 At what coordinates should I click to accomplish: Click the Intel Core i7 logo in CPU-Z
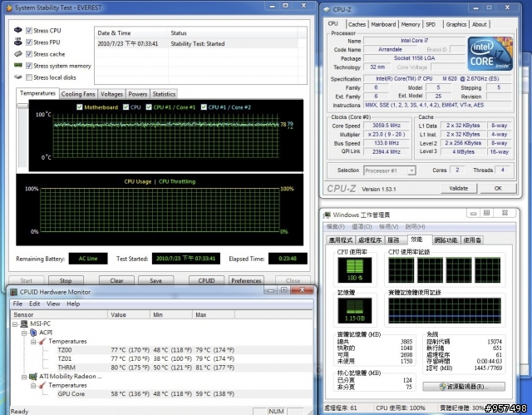490,53
